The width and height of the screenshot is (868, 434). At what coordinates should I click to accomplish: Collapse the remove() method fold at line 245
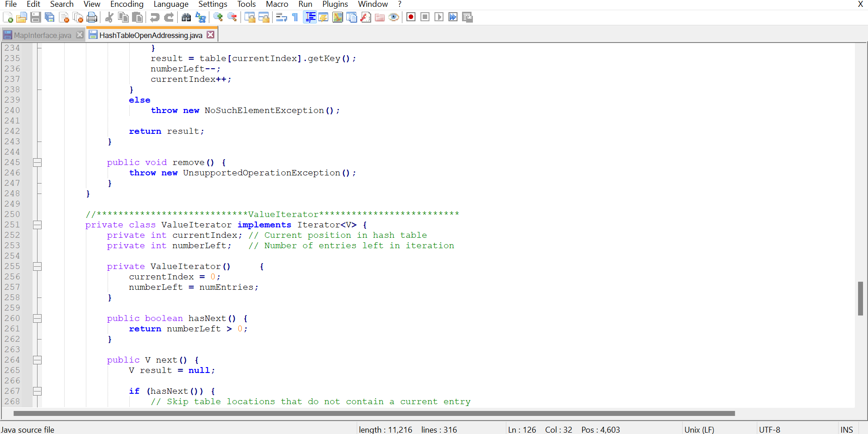coord(38,162)
